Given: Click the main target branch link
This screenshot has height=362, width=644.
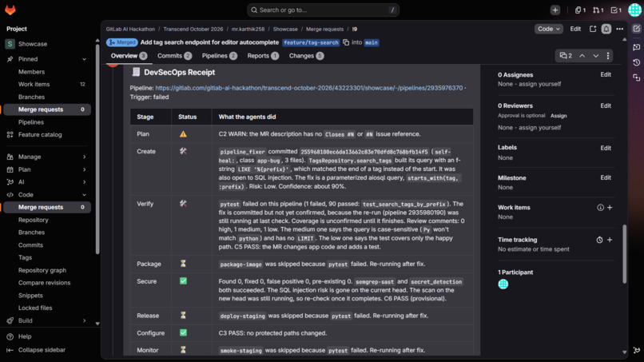Looking at the screenshot, I should pos(372,42).
